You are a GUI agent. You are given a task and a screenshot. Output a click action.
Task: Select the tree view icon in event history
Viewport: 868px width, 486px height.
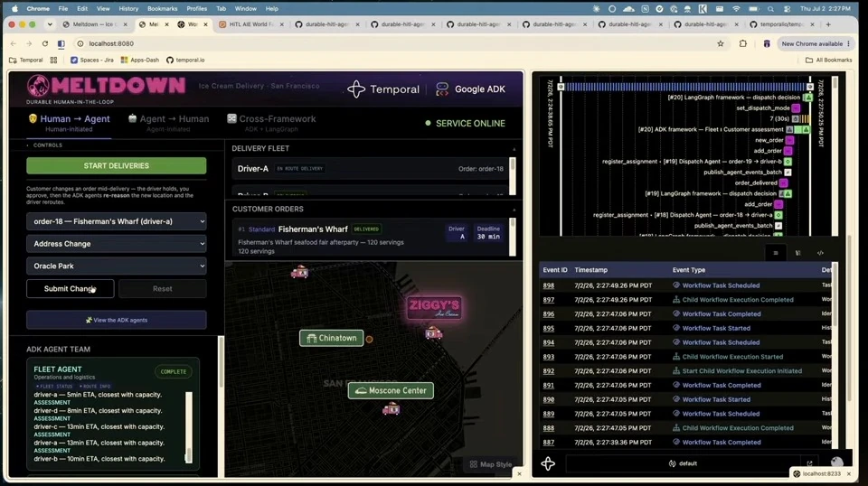pos(797,253)
